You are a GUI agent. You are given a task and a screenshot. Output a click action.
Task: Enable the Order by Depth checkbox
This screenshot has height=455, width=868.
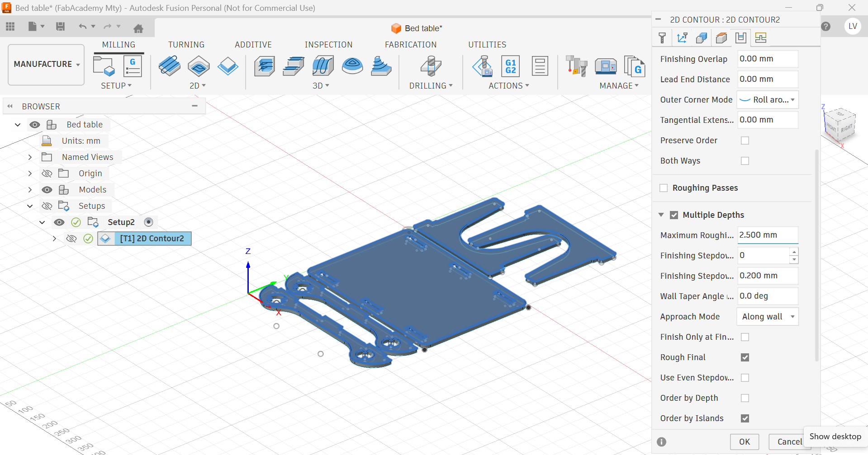click(x=745, y=398)
